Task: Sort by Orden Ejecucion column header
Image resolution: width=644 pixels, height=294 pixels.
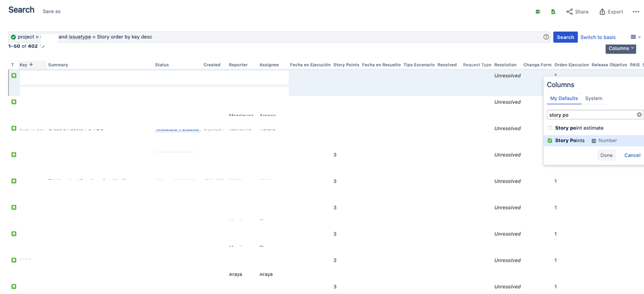Action: point(571,65)
